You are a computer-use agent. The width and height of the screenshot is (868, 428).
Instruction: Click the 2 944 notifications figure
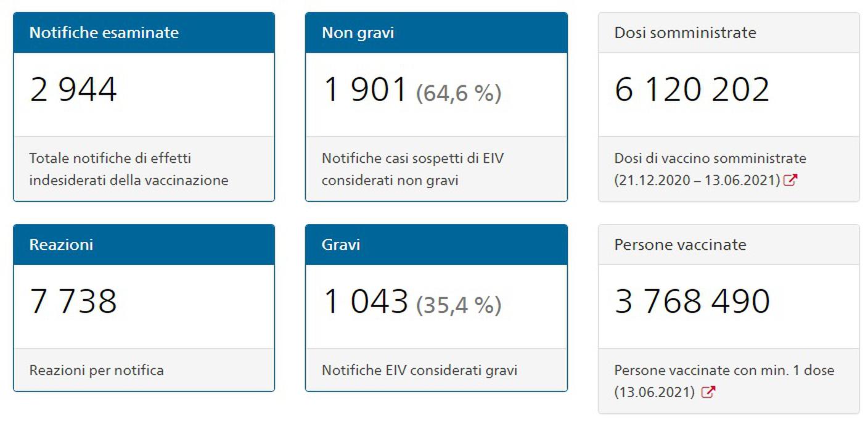[73, 90]
